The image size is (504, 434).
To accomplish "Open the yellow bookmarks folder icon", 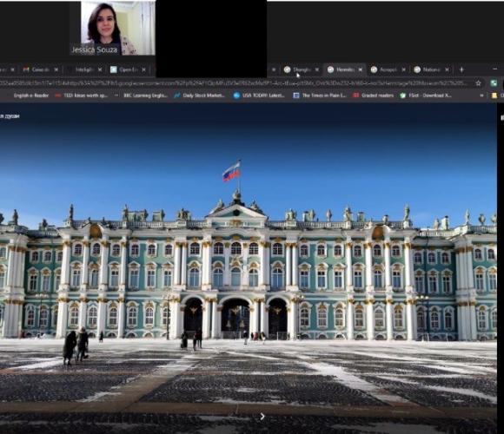I will [494, 95].
